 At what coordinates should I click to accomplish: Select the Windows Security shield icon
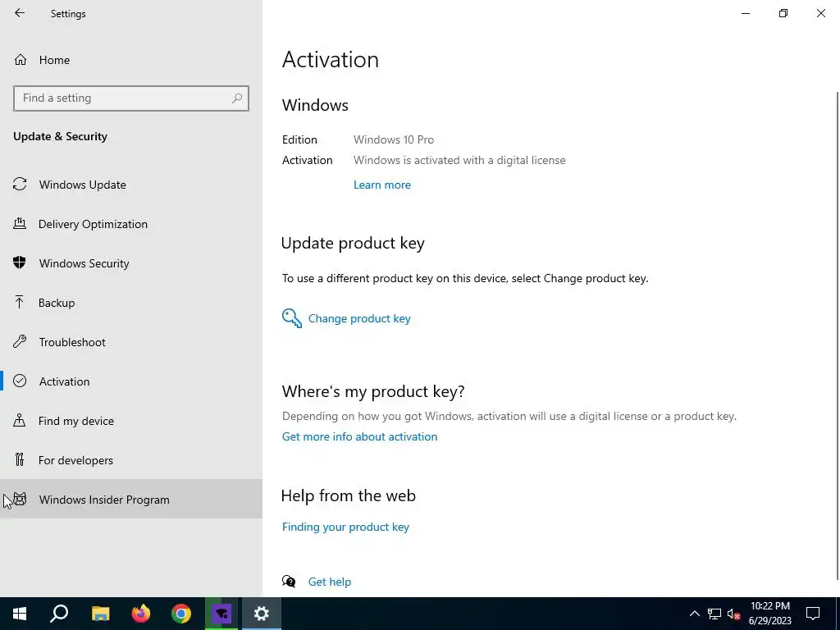click(x=20, y=263)
